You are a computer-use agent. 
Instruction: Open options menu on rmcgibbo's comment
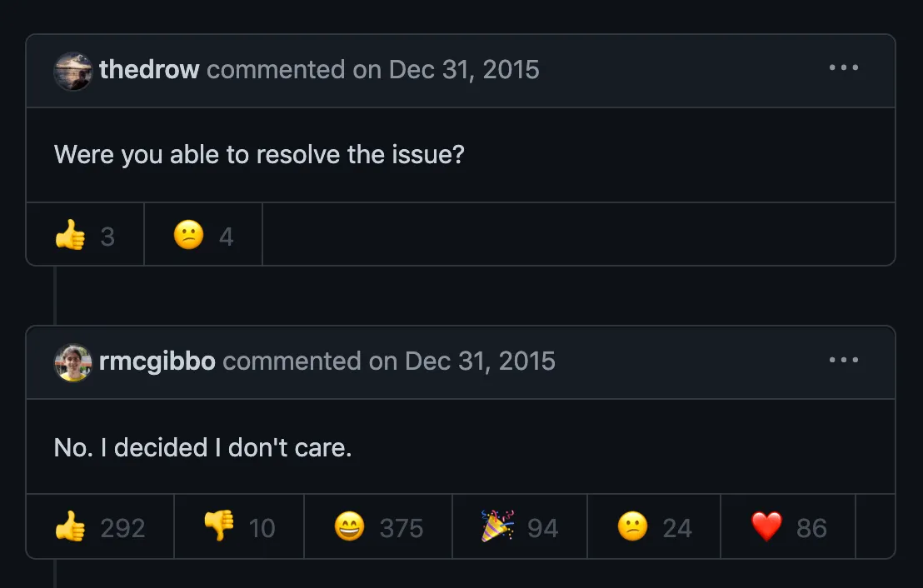pyautogui.click(x=844, y=360)
